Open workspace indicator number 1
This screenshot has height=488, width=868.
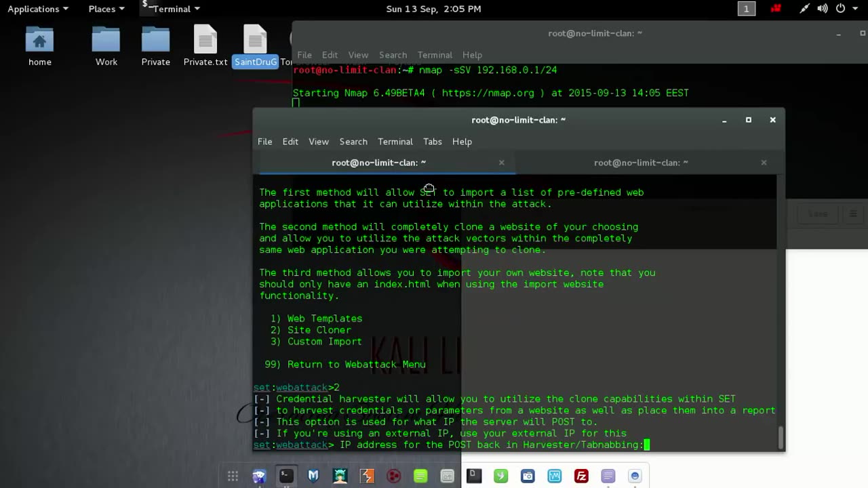tap(747, 9)
